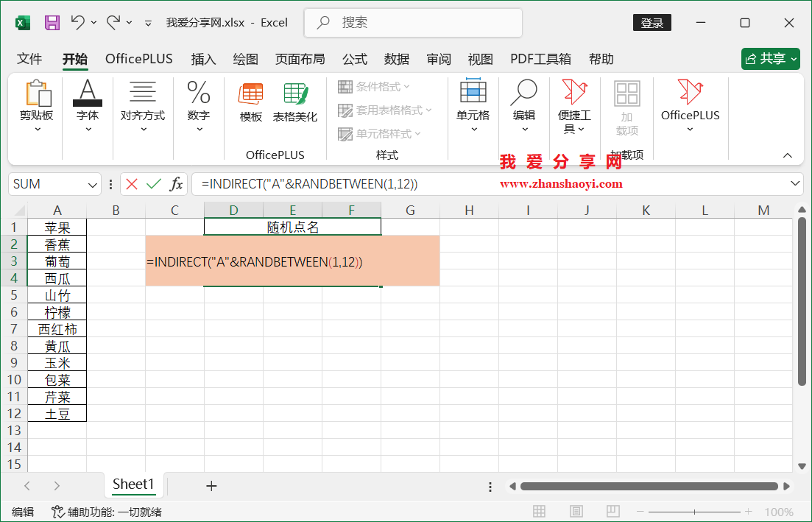Open the Name Box dropdown showing SUM
The height and width of the screenshot is (522, 812).
tap(93, 184)
